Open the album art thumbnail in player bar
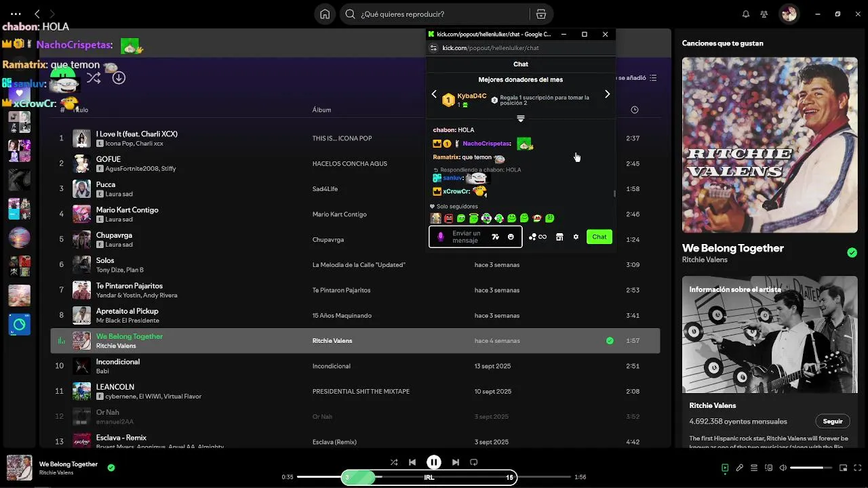 (x=20, y=468)
